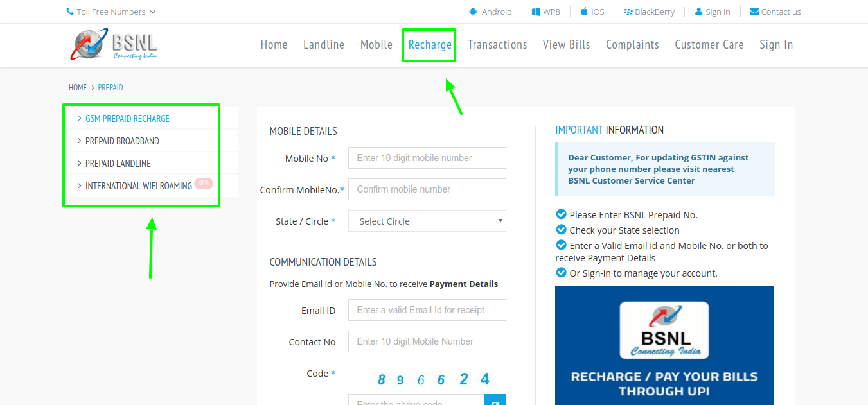Click the iOS Apple icon

click(x=584, y=12)
